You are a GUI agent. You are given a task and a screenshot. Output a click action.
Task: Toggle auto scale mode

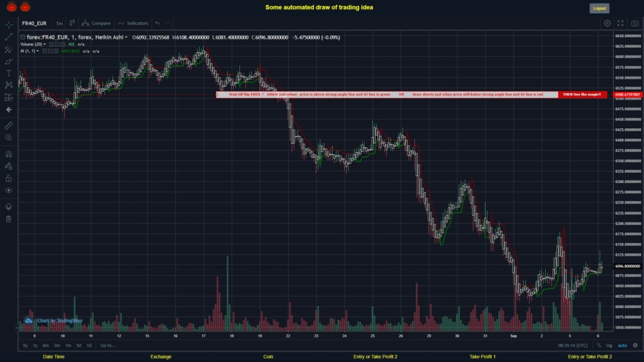point(623,346)
